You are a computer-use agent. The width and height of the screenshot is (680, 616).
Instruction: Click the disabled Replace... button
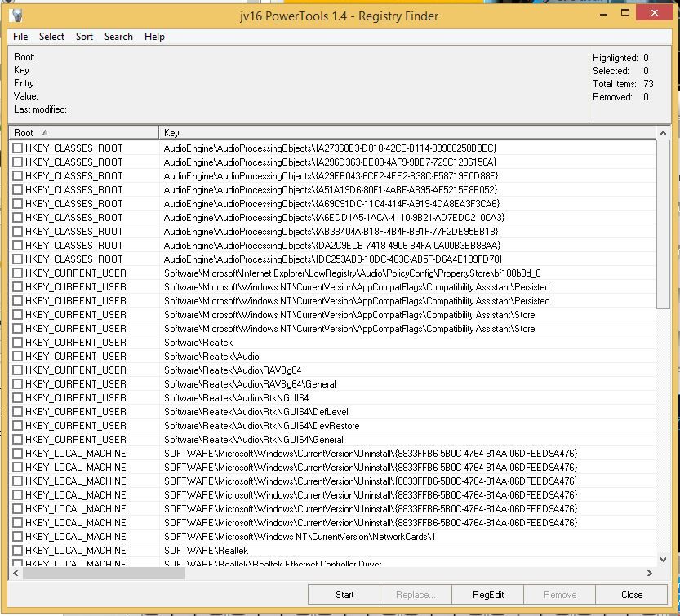[x=416, y=594]
